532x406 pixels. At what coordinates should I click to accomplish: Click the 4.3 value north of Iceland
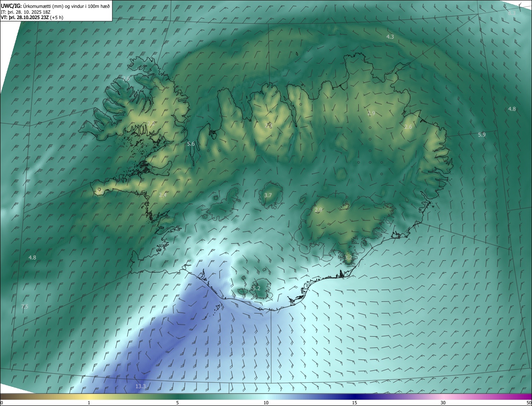pos(390,37)
